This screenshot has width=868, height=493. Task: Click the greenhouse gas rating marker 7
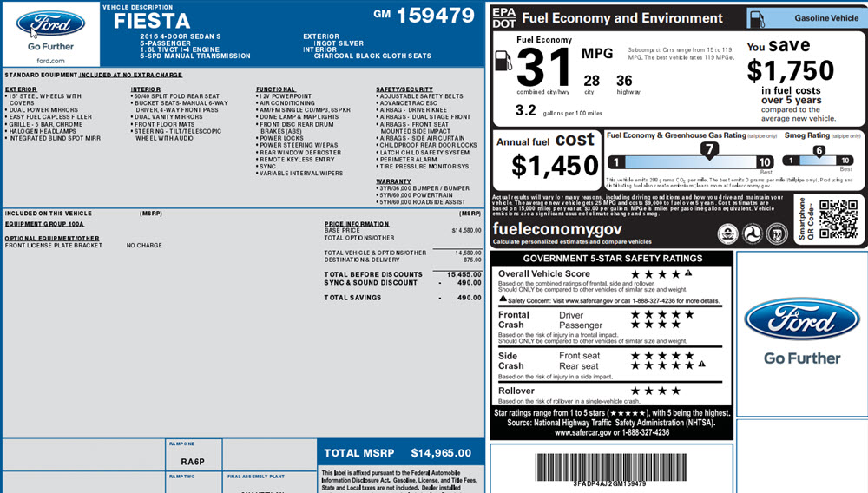pos(708,150)
